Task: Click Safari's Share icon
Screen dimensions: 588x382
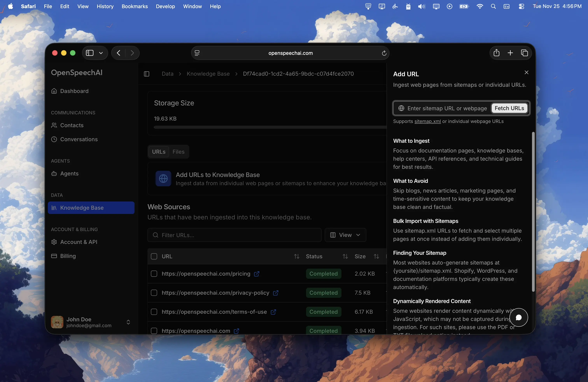Action: pyautogui.click(x=496, y=53)
